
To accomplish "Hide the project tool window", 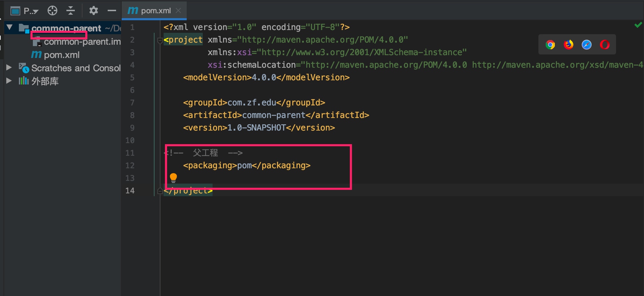I will coord(112,11).
